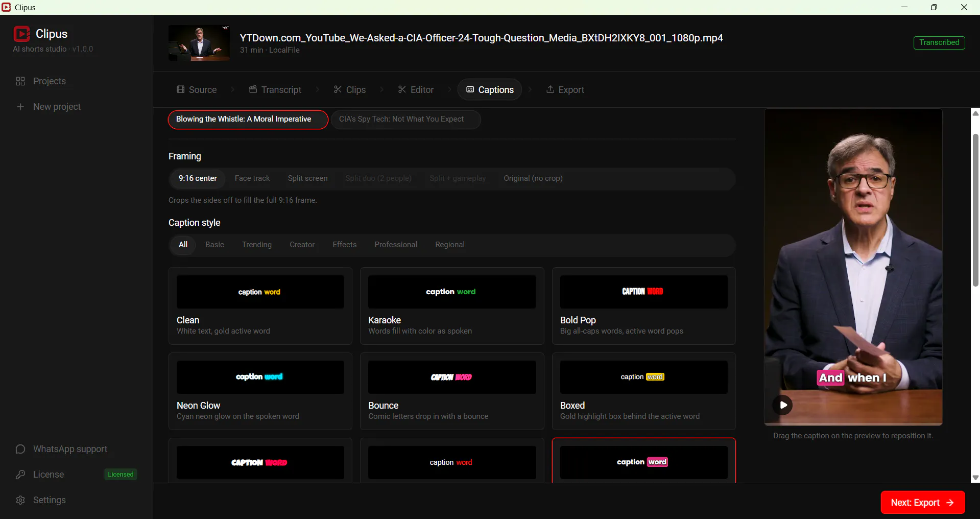Filter caption styles by Basic
980x519 pixels.
(x=214, y=245)
